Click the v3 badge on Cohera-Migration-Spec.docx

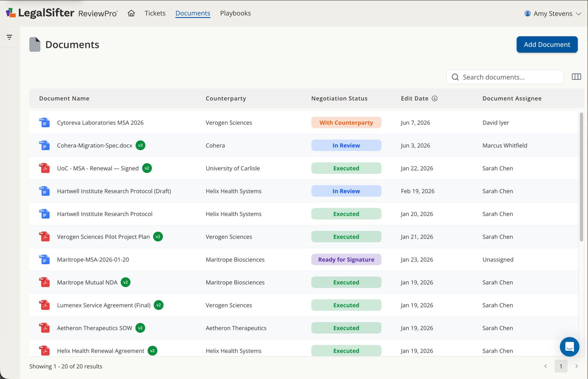[x=140, y=145]
